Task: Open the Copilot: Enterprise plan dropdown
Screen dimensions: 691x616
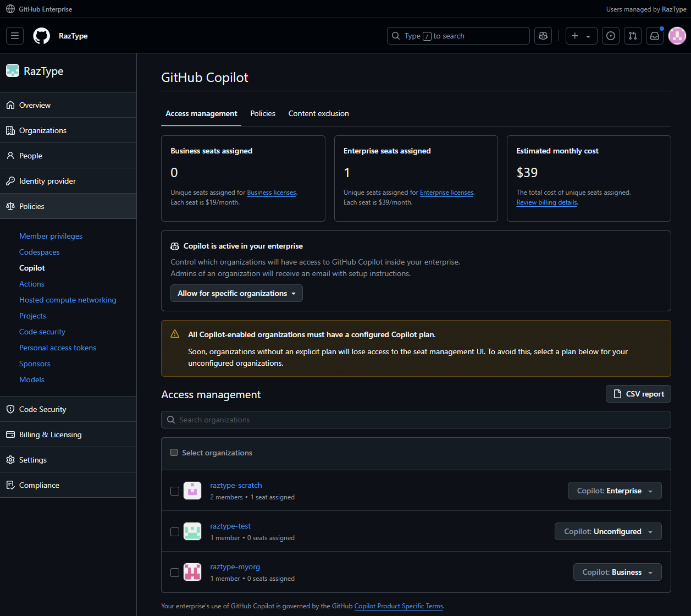Action: point(614,491)
